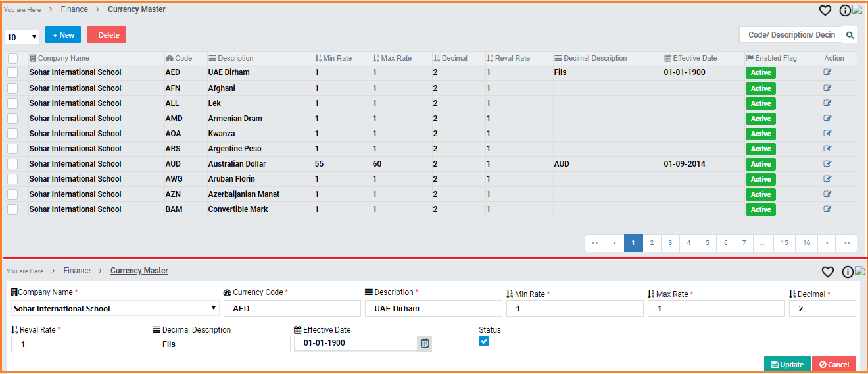Toggle the select-all checkbox in table header
Viewport: 868px width, 374px height.
tap(12, 59)
